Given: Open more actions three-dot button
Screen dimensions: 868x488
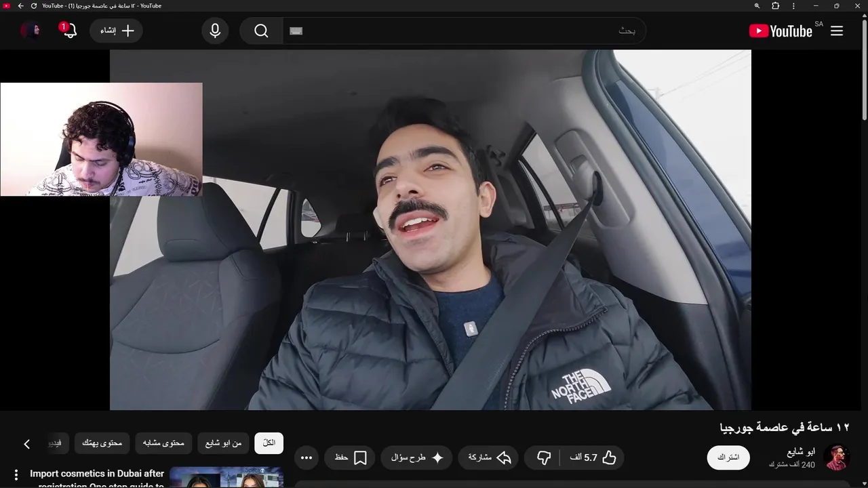Looking at the screenshot, I should pos(307,458).
